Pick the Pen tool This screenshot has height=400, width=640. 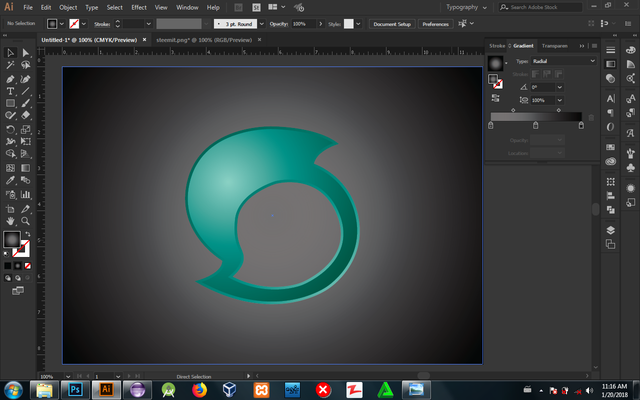click(10, 78)
